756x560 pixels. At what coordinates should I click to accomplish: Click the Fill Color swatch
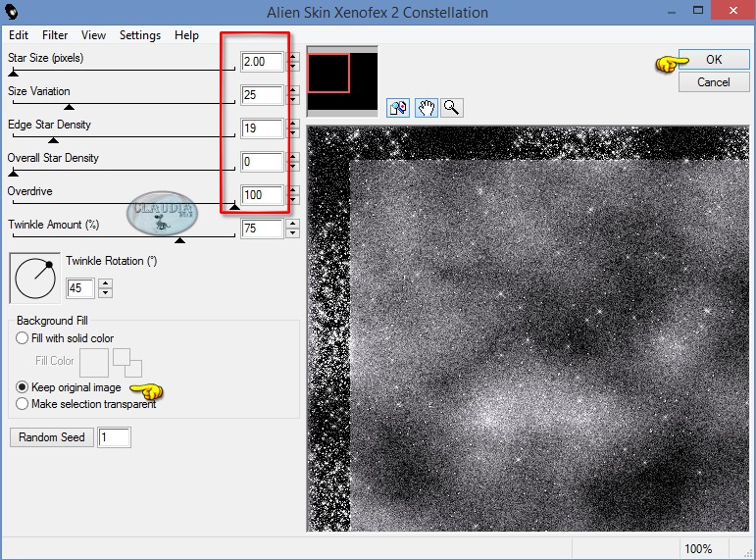click(x=94, y=363)
